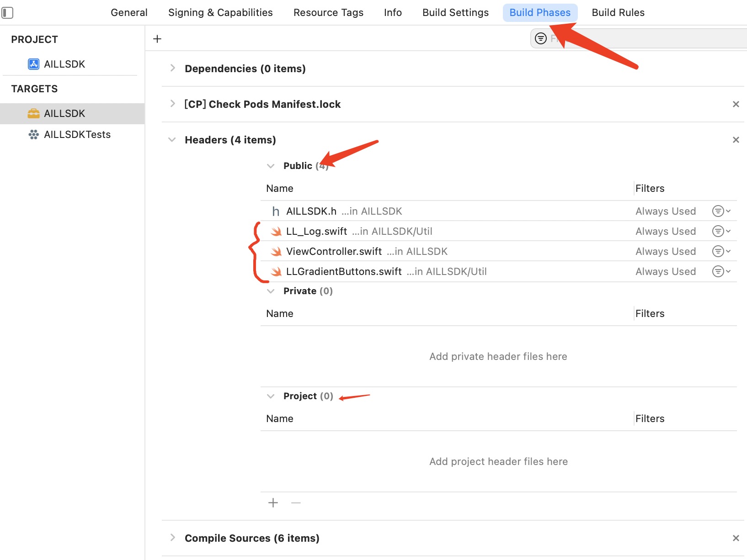Click the AILLSDK.h header file icon
Image resolution: width=747 pixels, height=560 pixels.
(276, 211)
